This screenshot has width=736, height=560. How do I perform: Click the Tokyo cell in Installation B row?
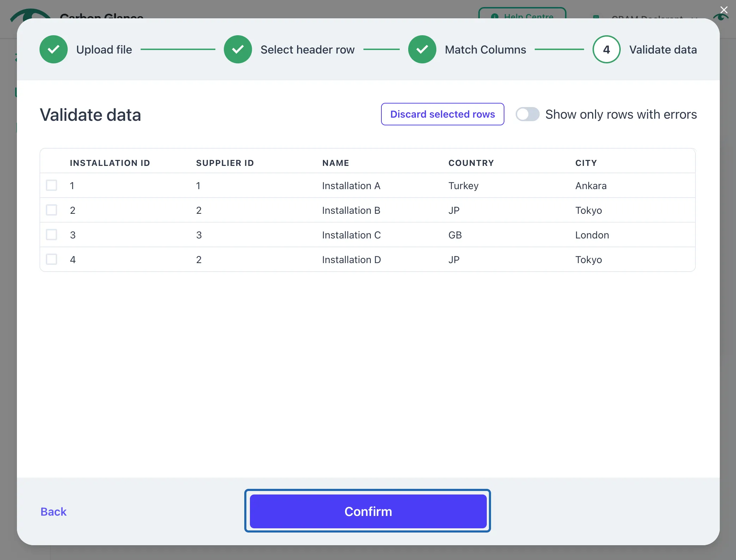(589, 210)
